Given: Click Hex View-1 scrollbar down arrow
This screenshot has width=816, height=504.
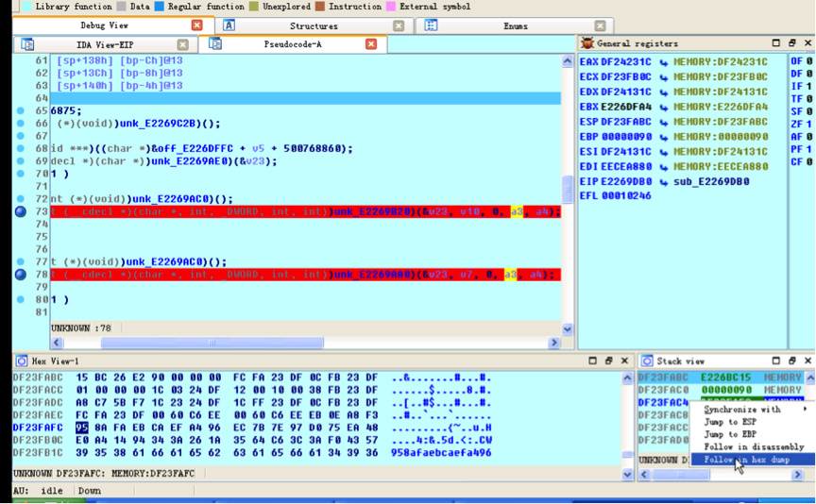Looking at the screenshot, I should coord(627,474).
